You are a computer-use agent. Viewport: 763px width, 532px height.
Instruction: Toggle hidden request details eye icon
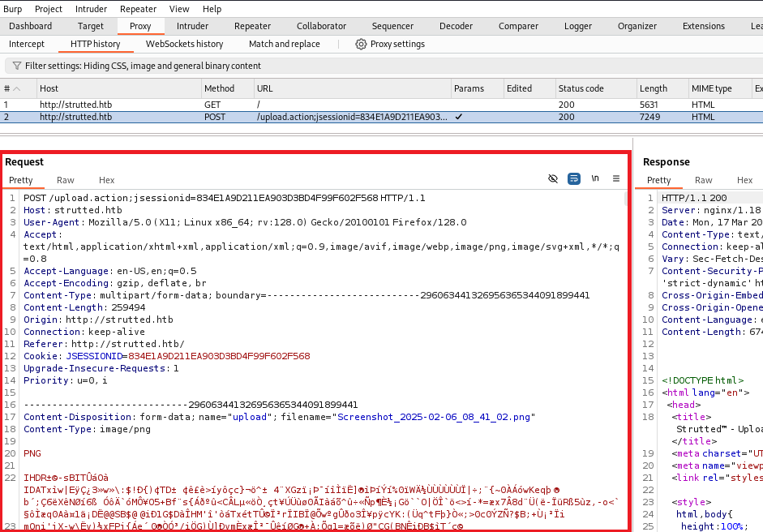coord(553,178)
